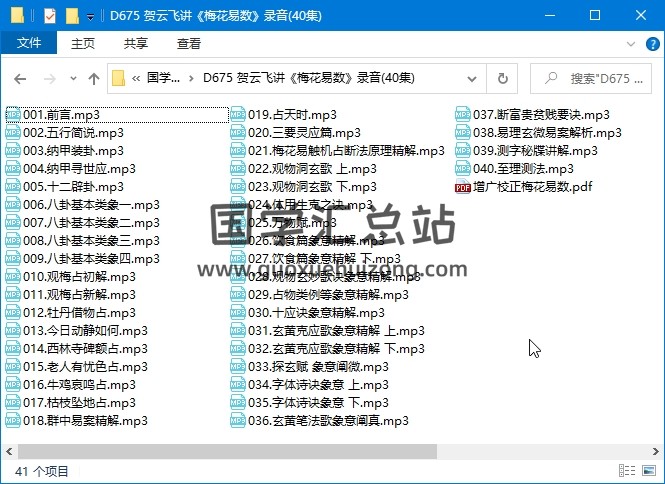Viewport: 665px width, 484px height.
Task: Open the 查看 ribbon tab
Action: pos(189,43)
